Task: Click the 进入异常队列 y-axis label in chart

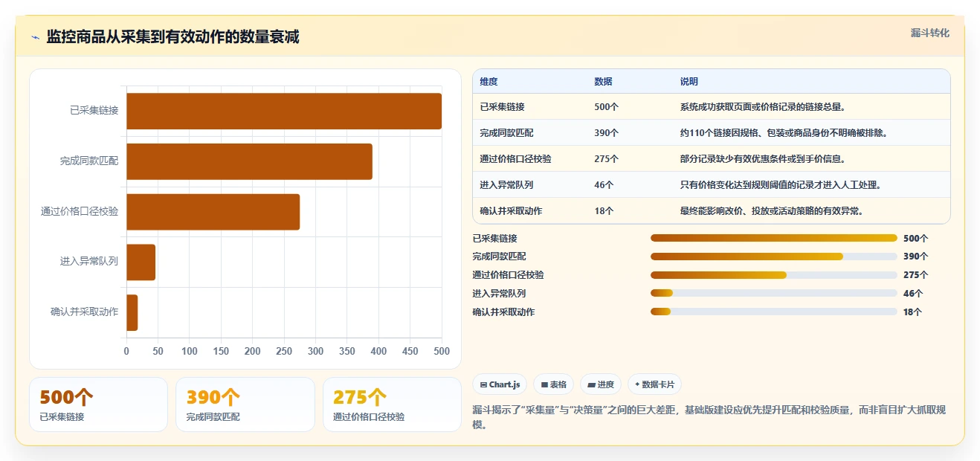Action: pos(89,262)
